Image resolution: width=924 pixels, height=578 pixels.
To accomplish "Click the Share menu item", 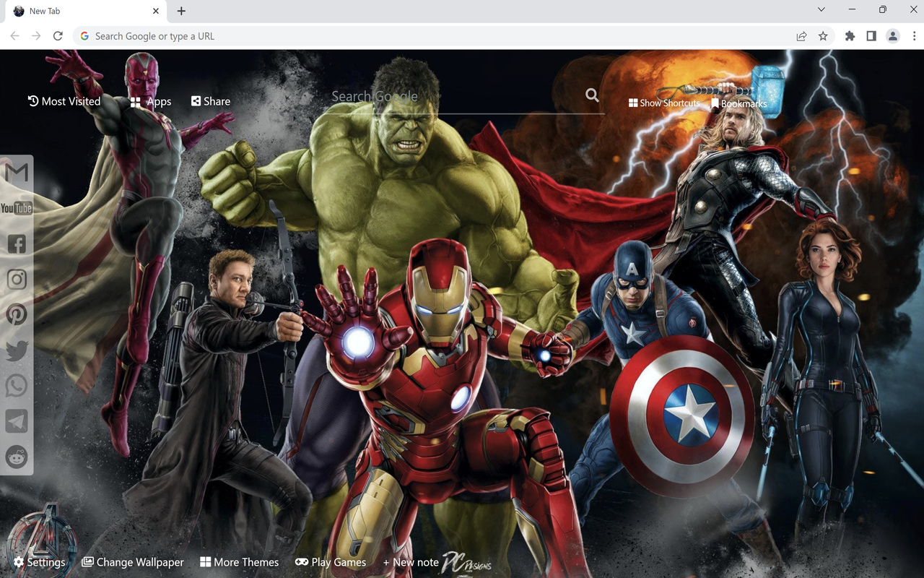I will (x=211, y=101).
